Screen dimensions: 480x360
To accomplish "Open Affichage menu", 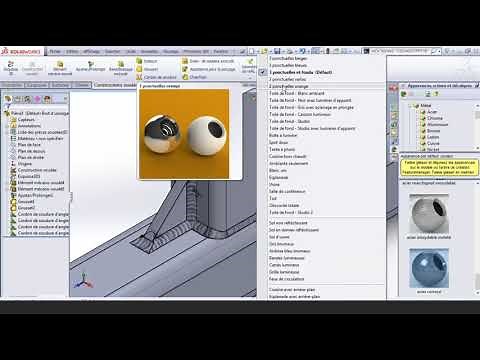I will pyautogui.click(x=91, y=51).
